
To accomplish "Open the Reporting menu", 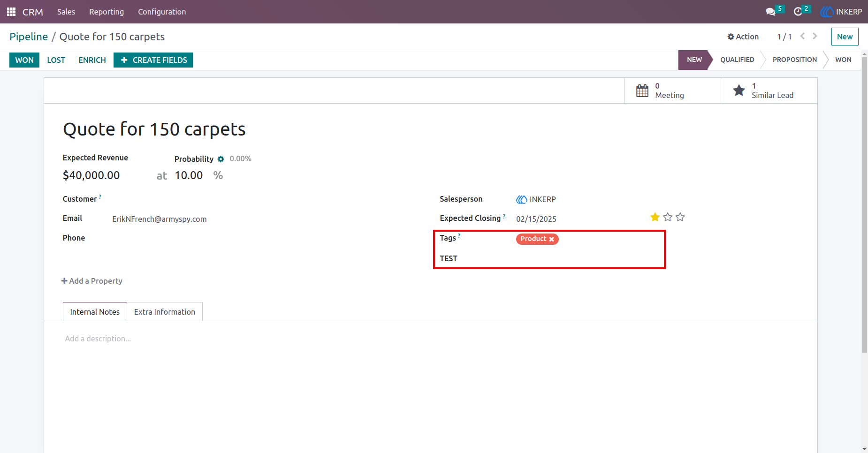I will (107, 12).
